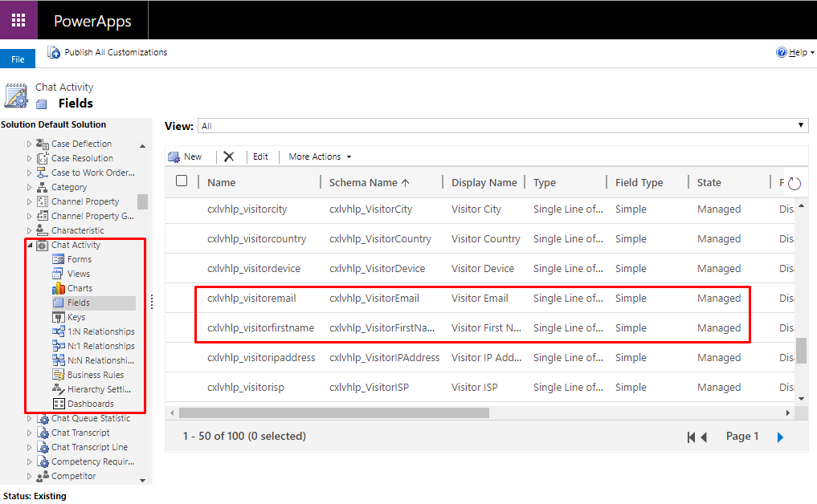Expand the Characteristic tree node
The width and height of the screenshot is (817, 504).
coord(29,230)
